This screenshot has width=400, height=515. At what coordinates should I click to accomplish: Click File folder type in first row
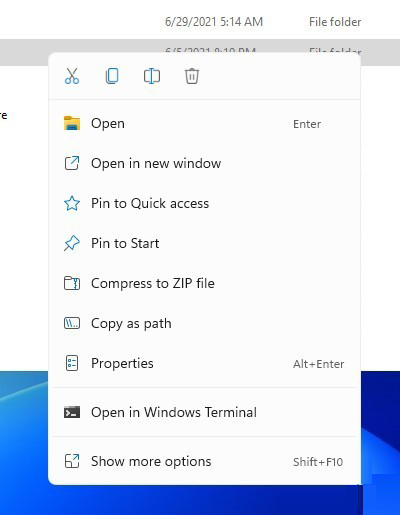pos(335,22)
